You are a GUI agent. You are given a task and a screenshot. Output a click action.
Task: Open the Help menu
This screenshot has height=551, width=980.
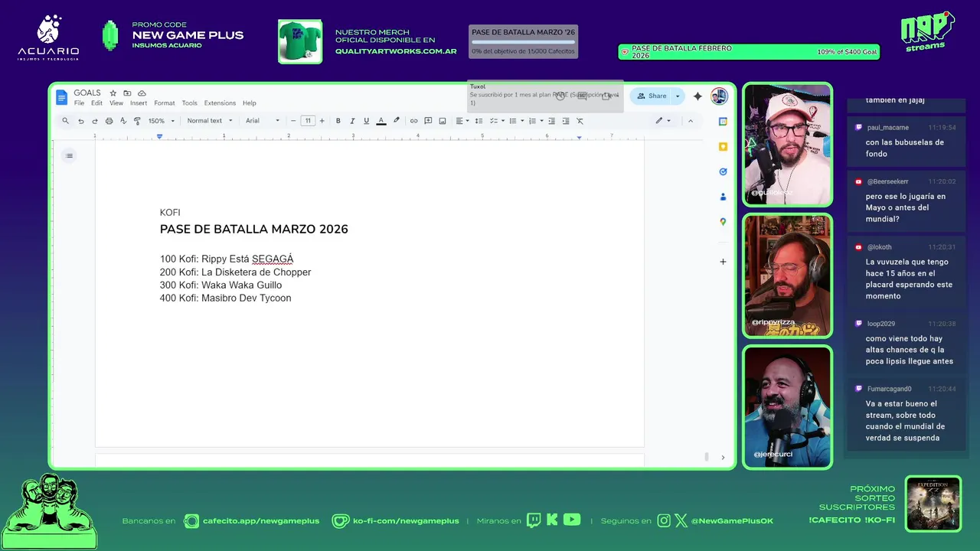250,103
